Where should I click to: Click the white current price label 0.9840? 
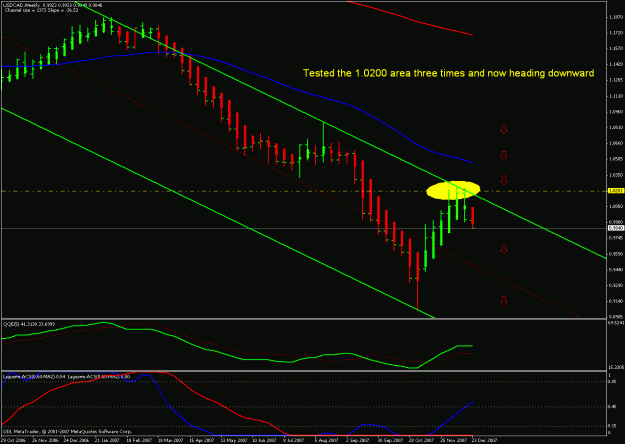point(616,228)
